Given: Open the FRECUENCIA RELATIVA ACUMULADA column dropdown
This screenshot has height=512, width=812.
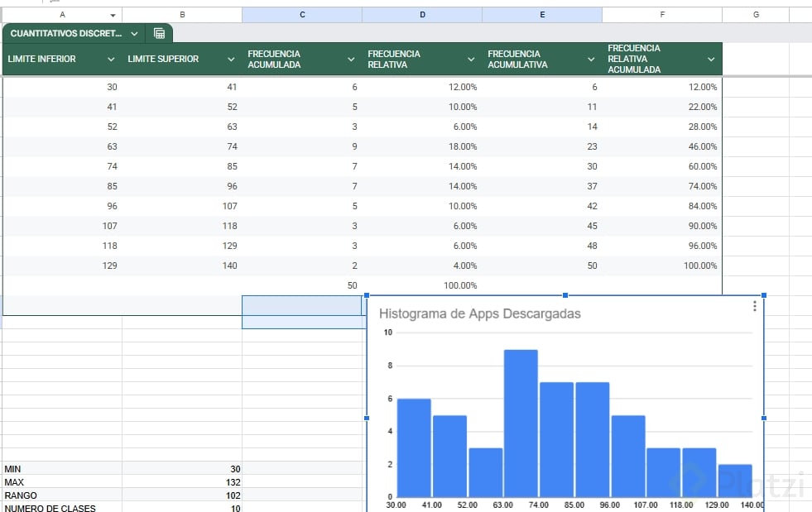Looking at the screenshot, I should (711, 60).
